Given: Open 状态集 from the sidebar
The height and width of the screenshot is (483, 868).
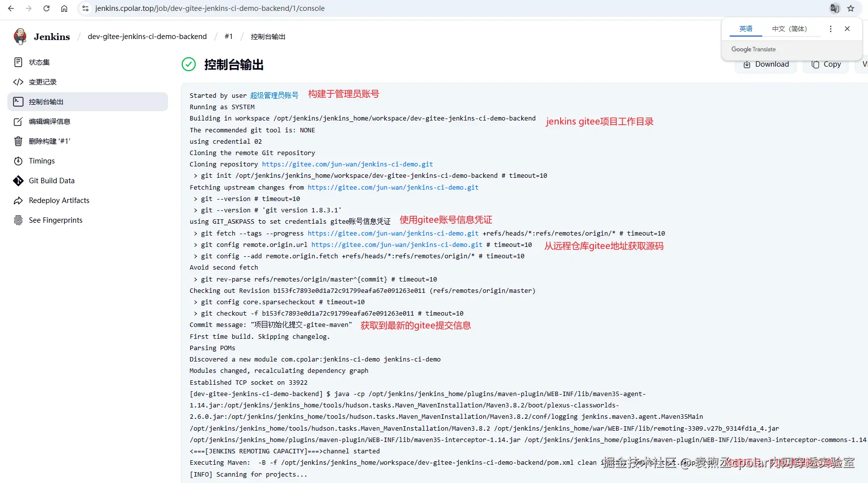Looking at the screenshot, I should [x=87, y=62].
